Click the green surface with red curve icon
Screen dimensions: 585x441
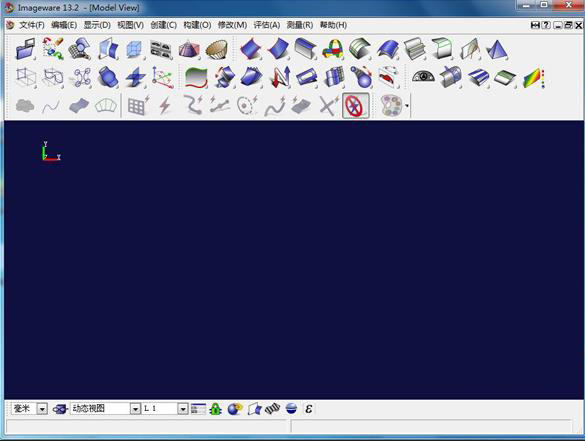tap(196, 78)
